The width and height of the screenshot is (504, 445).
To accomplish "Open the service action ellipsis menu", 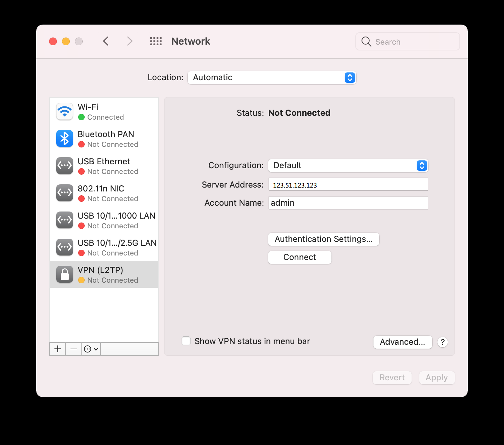I will [91, 349].
